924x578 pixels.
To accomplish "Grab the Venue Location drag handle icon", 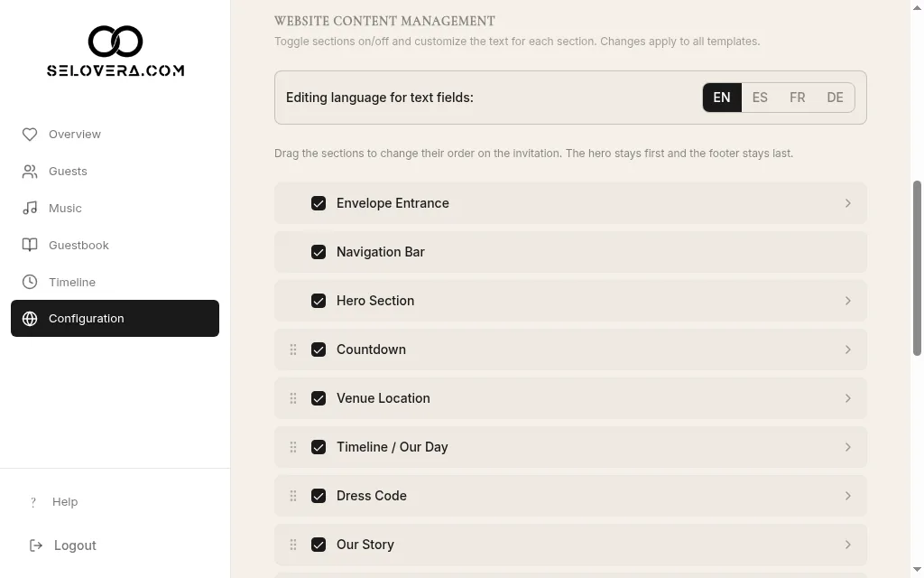I will (293, 398).
